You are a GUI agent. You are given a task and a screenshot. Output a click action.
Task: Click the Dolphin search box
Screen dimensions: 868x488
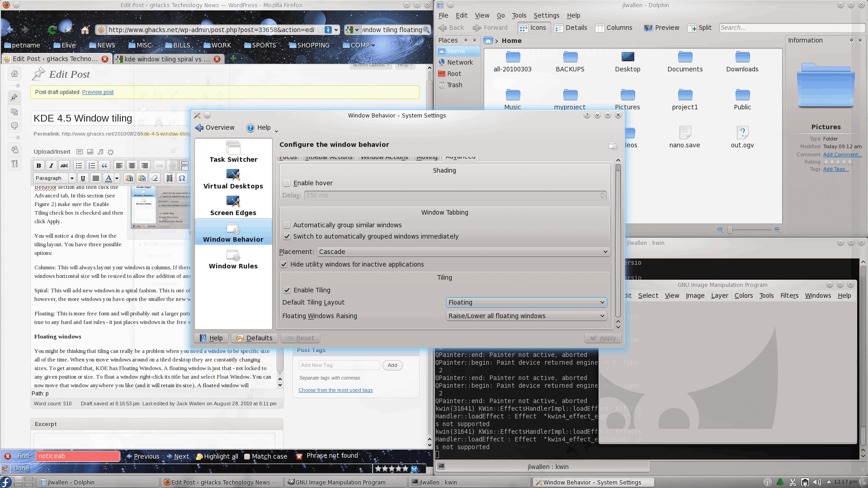[x=791, y=28]
